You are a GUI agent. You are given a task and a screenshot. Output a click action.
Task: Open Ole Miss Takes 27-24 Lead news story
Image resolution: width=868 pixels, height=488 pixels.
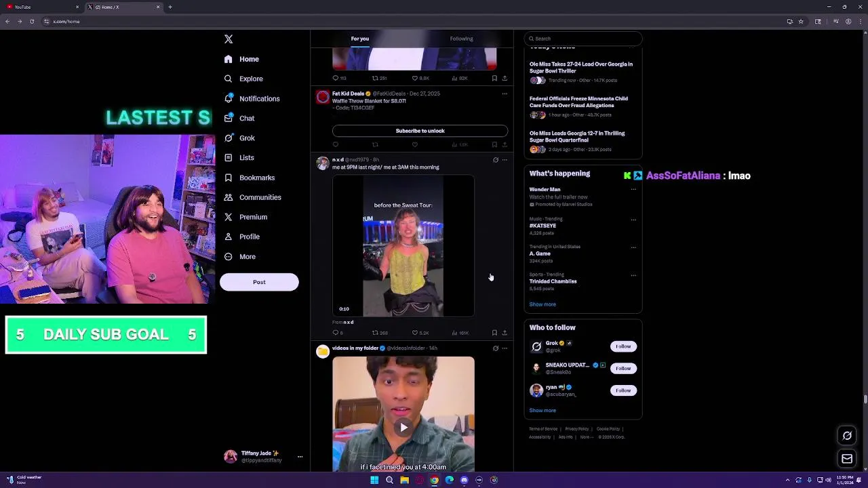click(581, 67)
